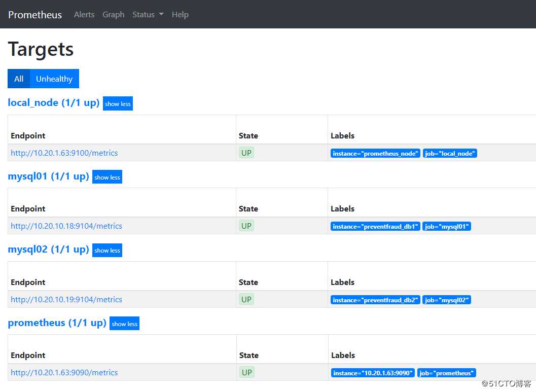Collapse prometheus group with show less

[x=124, y=324]
